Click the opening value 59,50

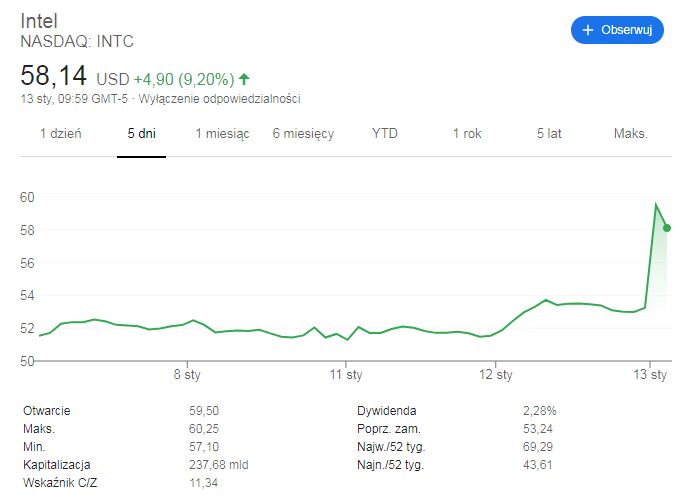point(204,411)
